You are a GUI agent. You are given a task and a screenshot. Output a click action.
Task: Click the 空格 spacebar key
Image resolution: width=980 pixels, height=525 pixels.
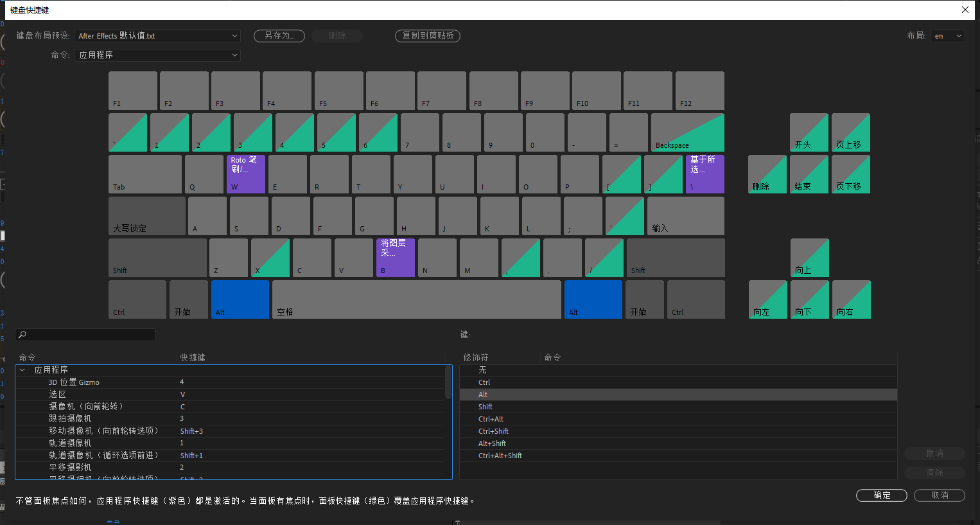(x=417, y=299)
